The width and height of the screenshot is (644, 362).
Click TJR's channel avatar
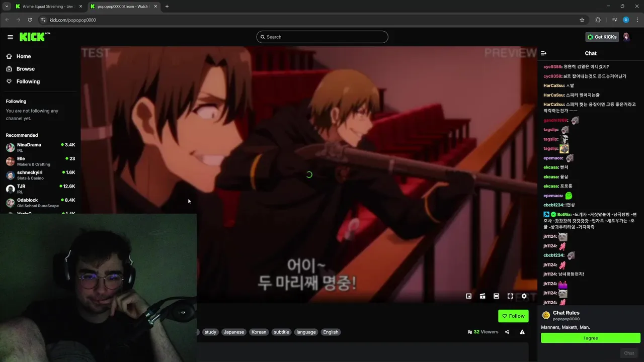(10, 189)
